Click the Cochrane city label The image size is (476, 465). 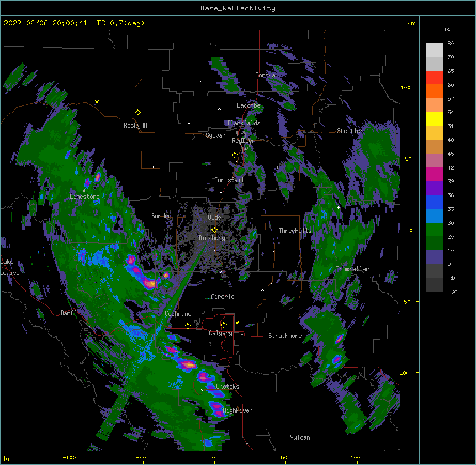click(178, 314)
